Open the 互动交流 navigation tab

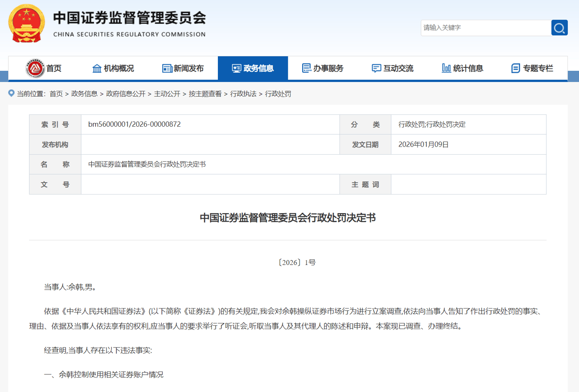pos(392,68)
